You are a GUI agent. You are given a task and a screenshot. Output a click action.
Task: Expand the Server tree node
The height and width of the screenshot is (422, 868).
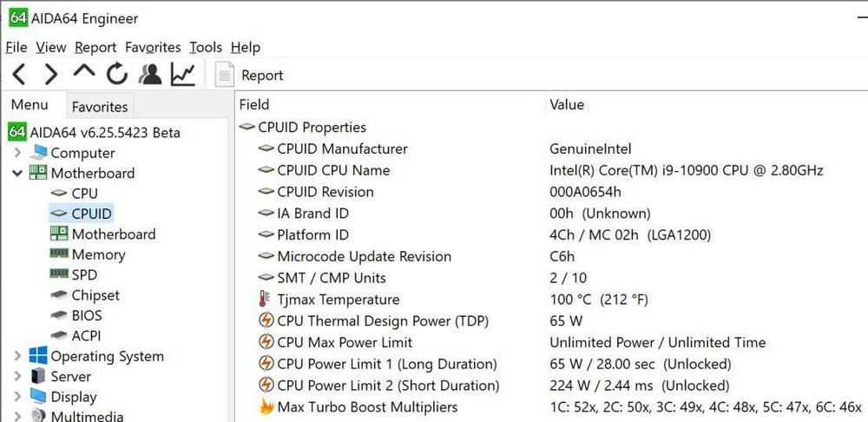coord(17,377)
